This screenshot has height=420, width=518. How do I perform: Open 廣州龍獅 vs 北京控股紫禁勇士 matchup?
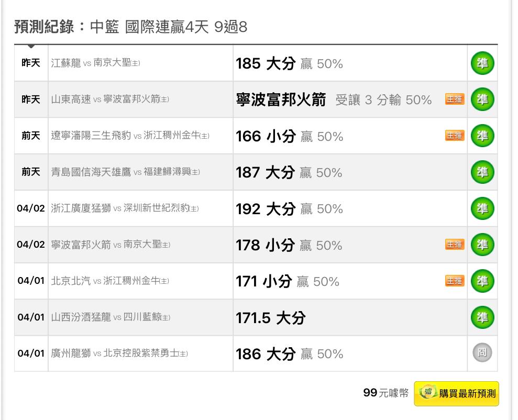click(x=119, y=353)
